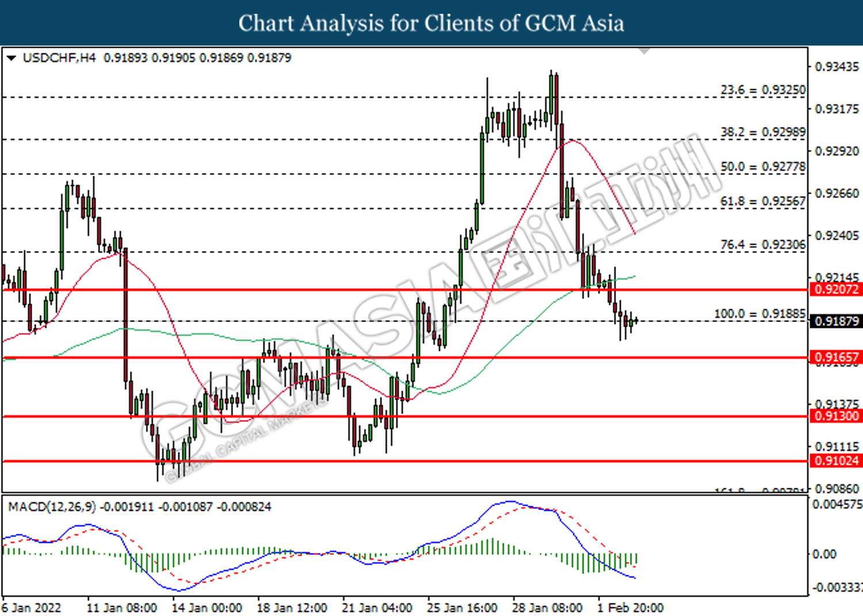
Task: Select the 50.0 = 0.92778 Fibonacci label
Action: coord(763,167)
